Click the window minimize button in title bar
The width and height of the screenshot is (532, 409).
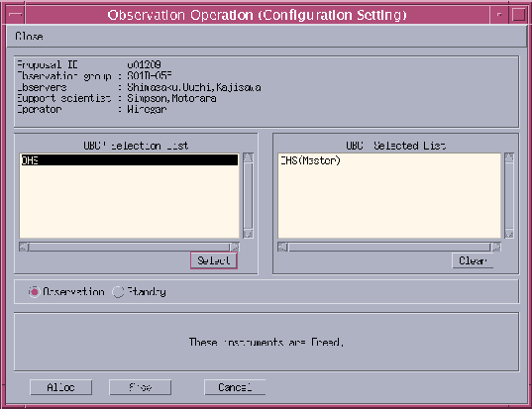pyautogui.click(x=499, y=15)
